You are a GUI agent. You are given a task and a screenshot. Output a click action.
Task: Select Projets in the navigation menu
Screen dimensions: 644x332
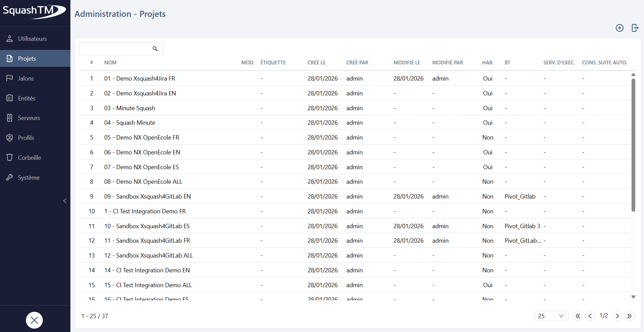coord(27,58)
